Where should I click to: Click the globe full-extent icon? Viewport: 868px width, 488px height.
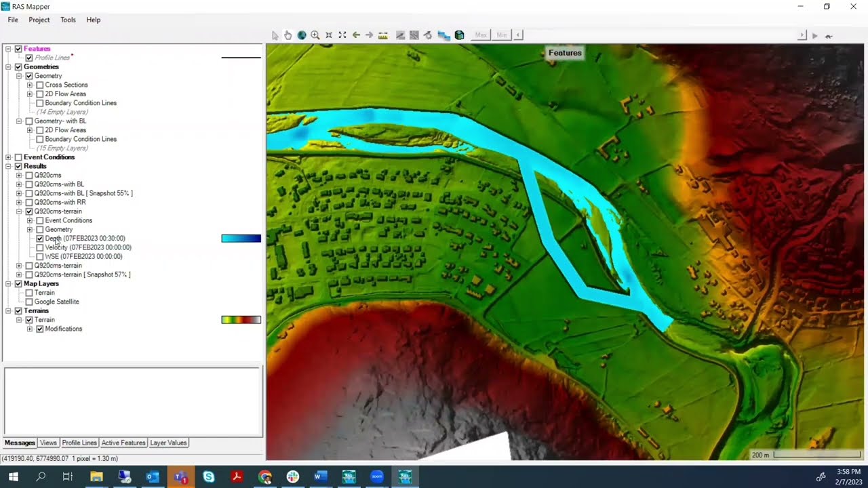pos(302,35)
